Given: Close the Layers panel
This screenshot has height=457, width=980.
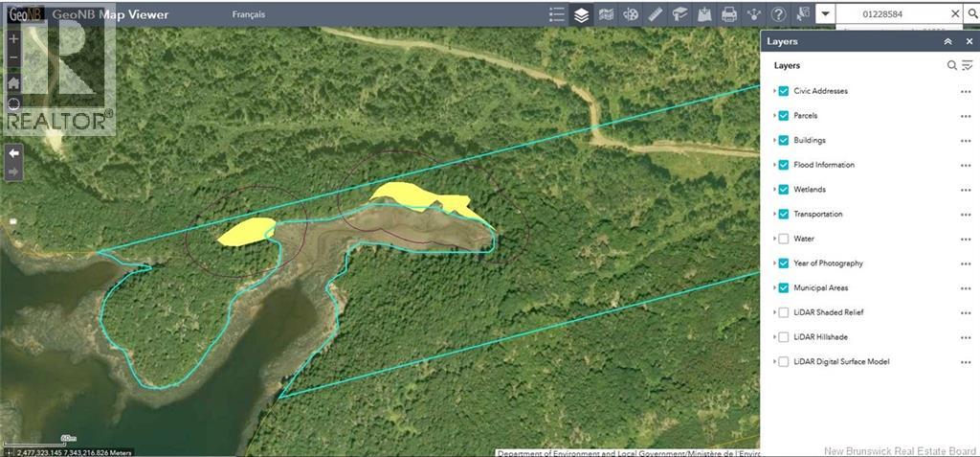Looking at the screenshot, I should [969, 41].
